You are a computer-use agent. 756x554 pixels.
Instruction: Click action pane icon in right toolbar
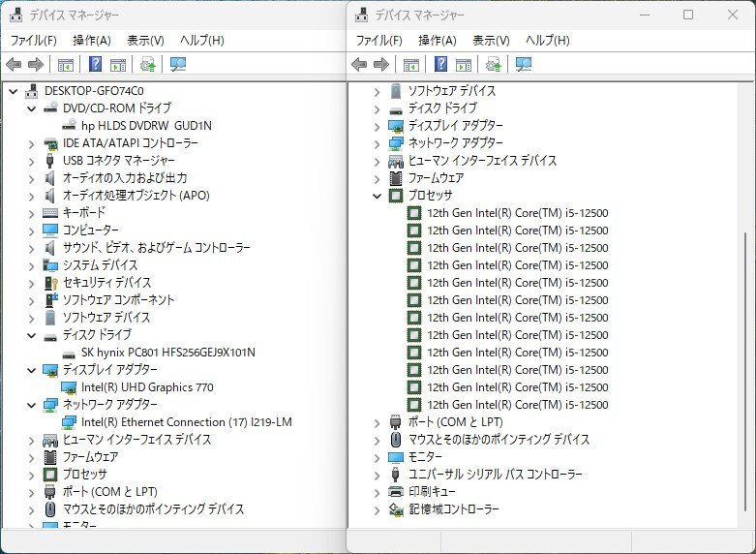[464, 64]
